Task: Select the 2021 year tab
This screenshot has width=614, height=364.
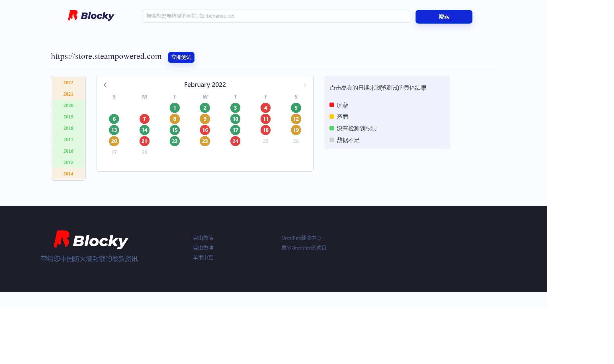Action: coord(68,94)
